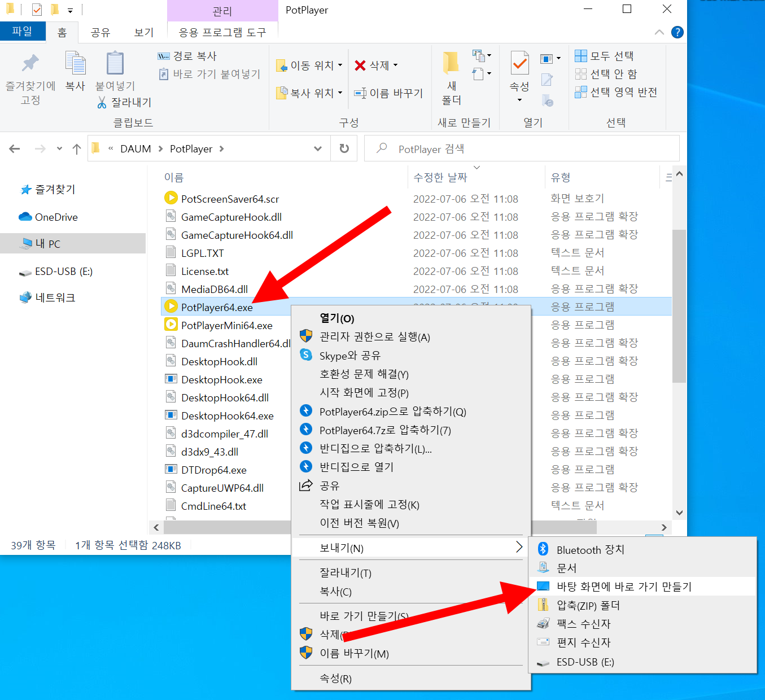Select the LGPL.TXT file
Viewport: 765px width, 700px height.
[202, 253]
